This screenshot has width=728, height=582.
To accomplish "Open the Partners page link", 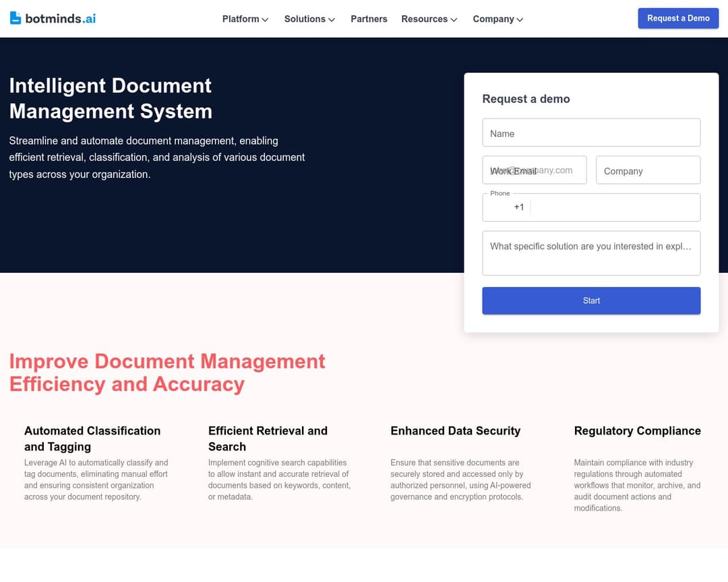I will pos(369,19).
